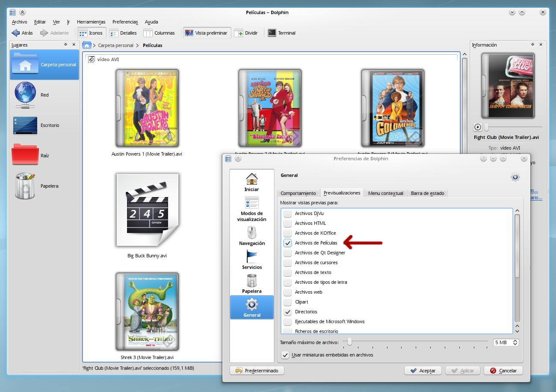Enable Ejecutables de Microsoft Windows previews

tap(288, 321)
